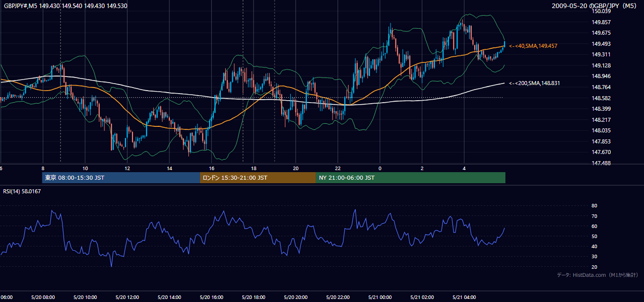
Task: Click the 5/20 22:00 time axis label
Action: [x=338, y=297]
